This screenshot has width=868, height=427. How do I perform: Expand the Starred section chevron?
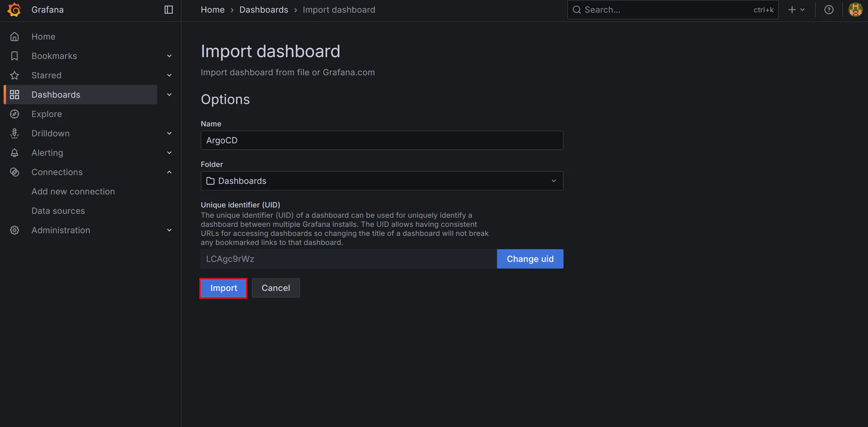[169, 75]
